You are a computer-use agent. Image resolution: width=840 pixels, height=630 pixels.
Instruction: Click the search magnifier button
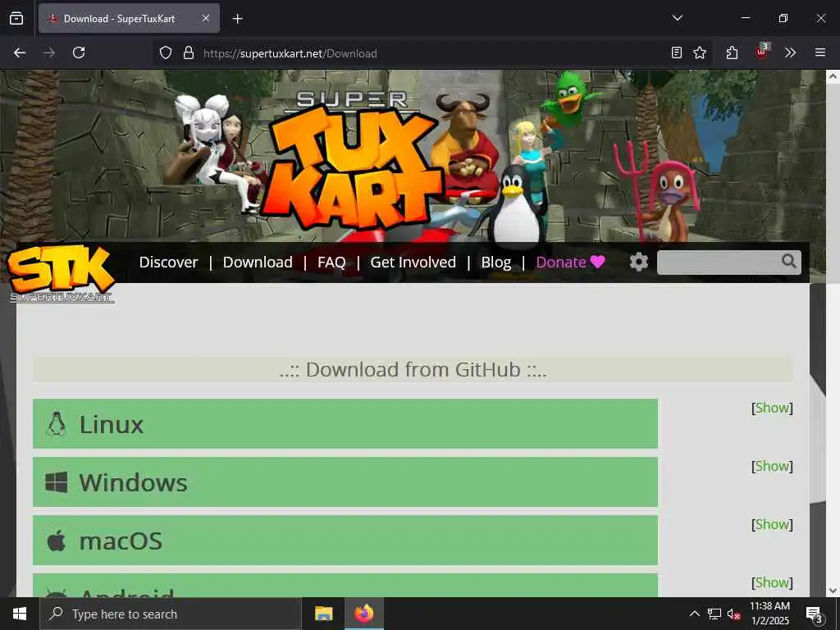788,261
